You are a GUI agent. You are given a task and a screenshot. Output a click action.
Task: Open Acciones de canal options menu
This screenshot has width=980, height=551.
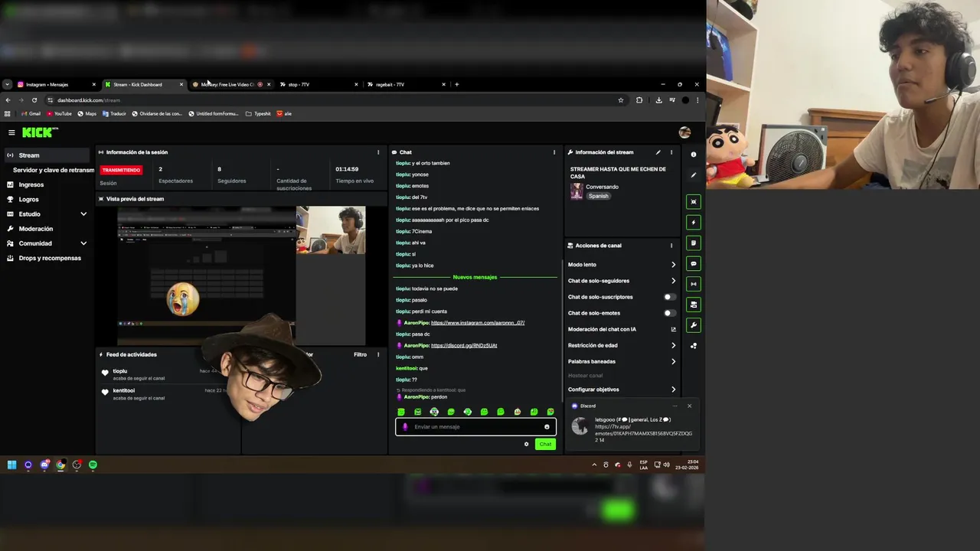tap(671, 246)
